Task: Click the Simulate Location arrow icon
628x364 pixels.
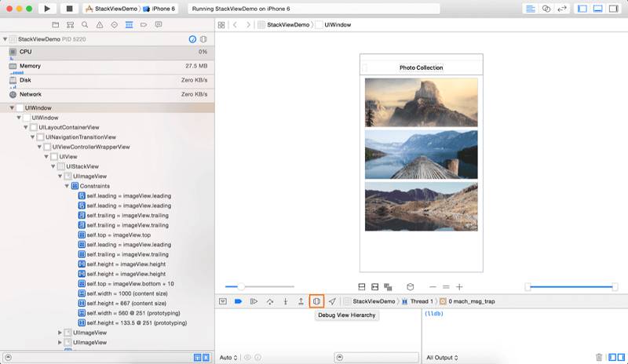Action: point(332,301)
